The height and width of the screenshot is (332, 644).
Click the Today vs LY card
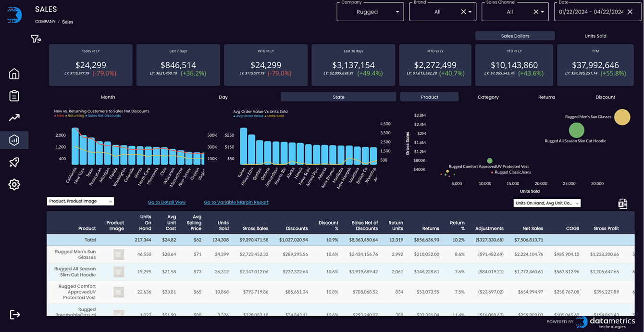[x=91, y=65]
